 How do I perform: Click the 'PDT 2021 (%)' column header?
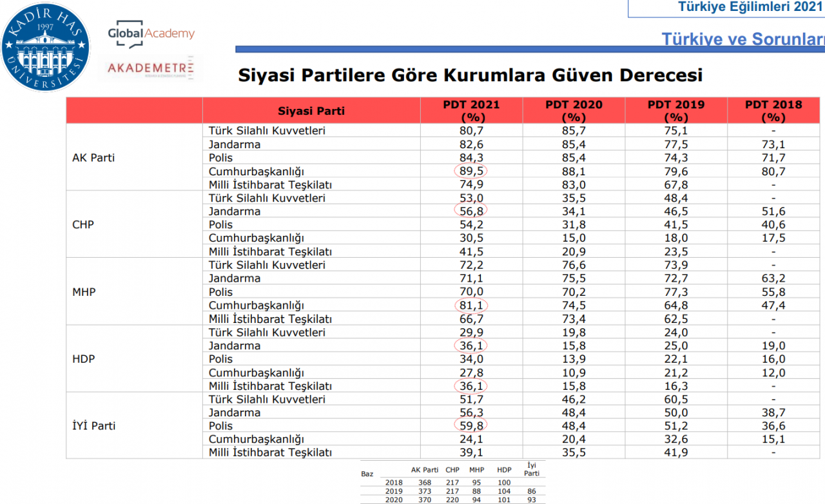click(x=471, y=111)
